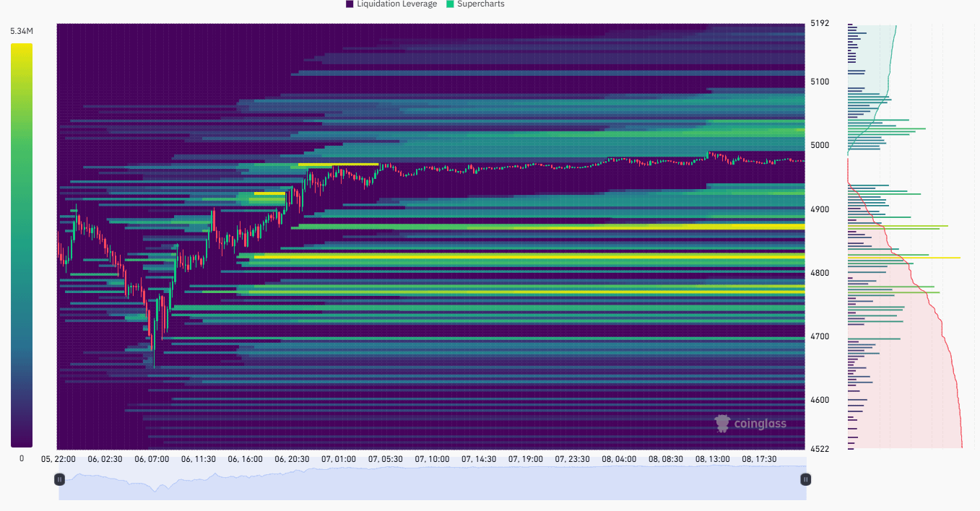Click the 4800 price axis label
Screen dimensions: 980x511
click(819, 274)
